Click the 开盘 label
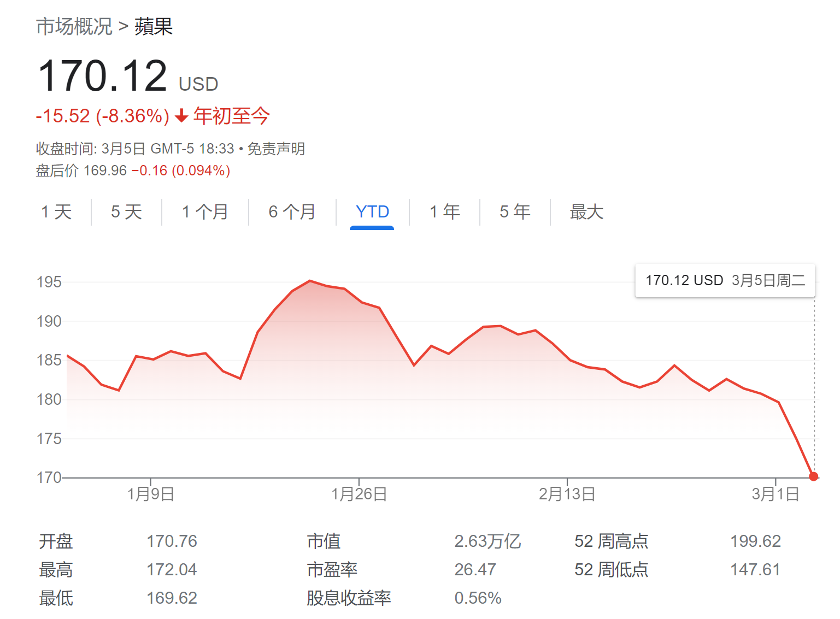The image size is (840, 619). coord(56,541)
